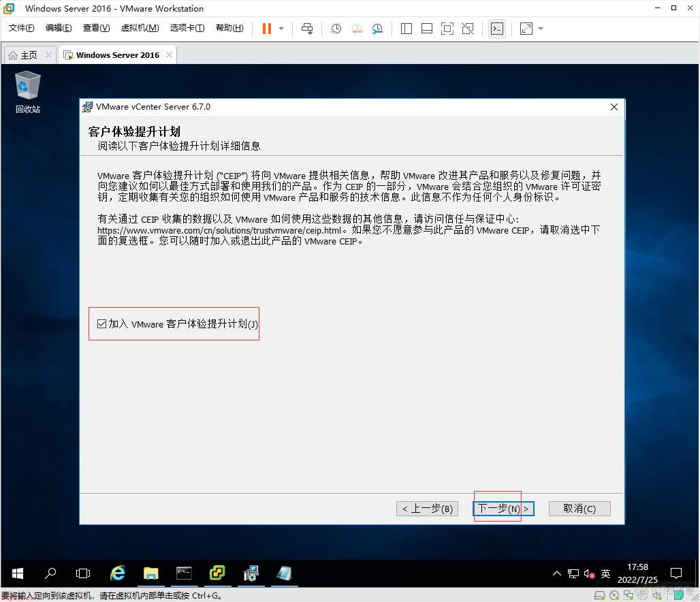This screenshot has width=700, height=602.
Task: Click the network adapter status bar icon
Action: (629, 595)
